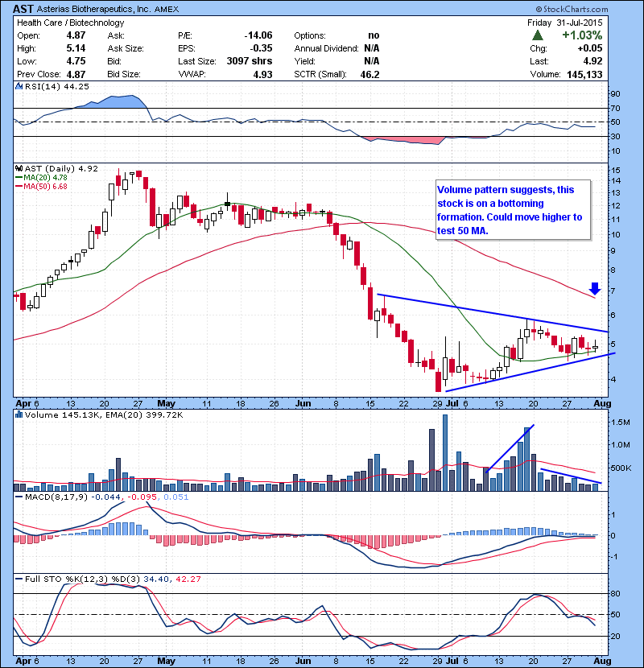Click the AMEX exchange label
Image resolution: width=644 pixels, height=668 pixels.
167,9
